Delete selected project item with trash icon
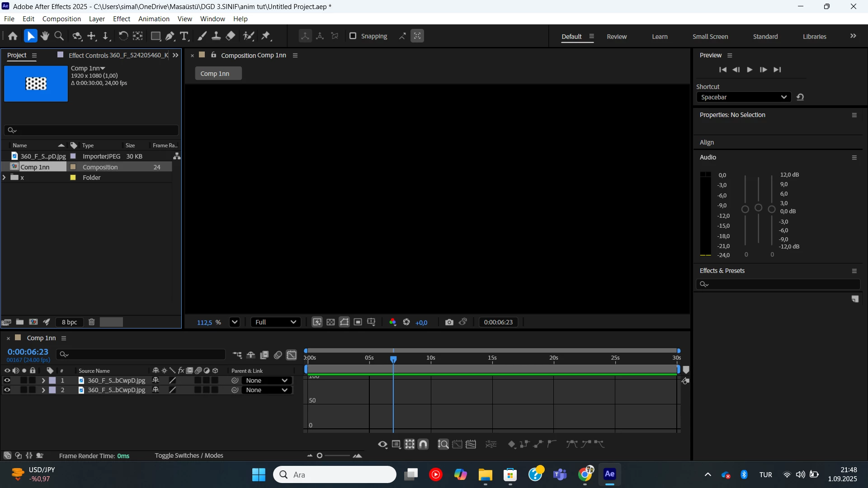 click(x=91, y=322)
